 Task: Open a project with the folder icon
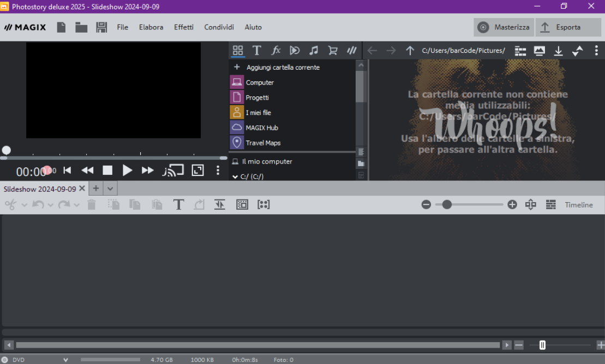click(x=81, y=27)
